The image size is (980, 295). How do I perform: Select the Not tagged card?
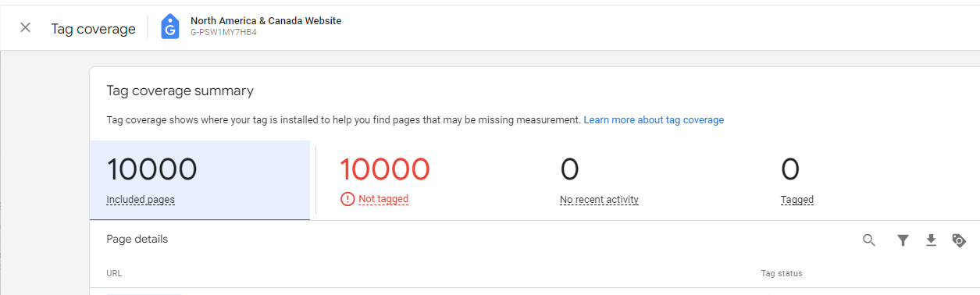[426, 180]
